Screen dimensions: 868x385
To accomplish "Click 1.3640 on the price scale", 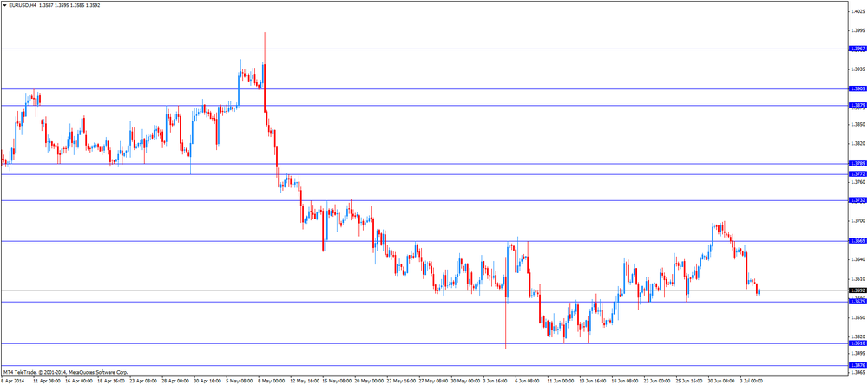I will (x=857, y=259).
